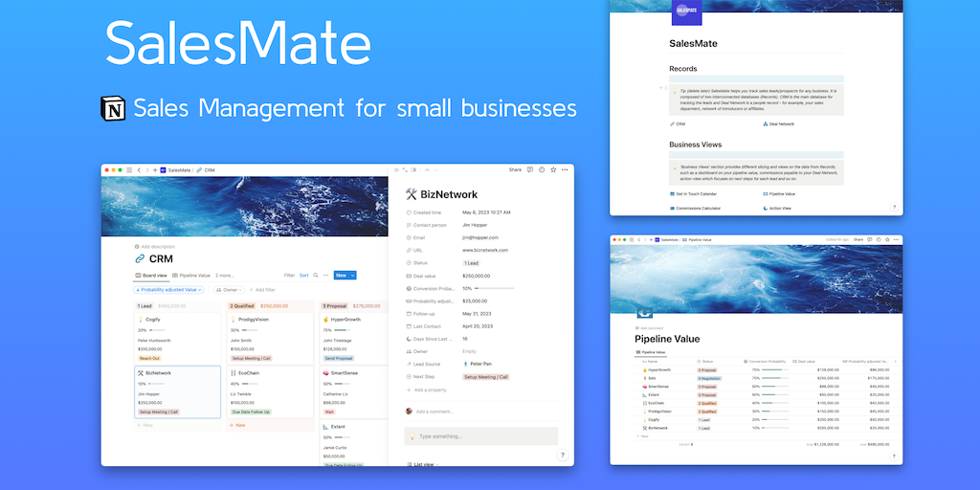Go to previous record with up chevron
Viewport: 980px width, 490px height.
[x=428, y=169]
